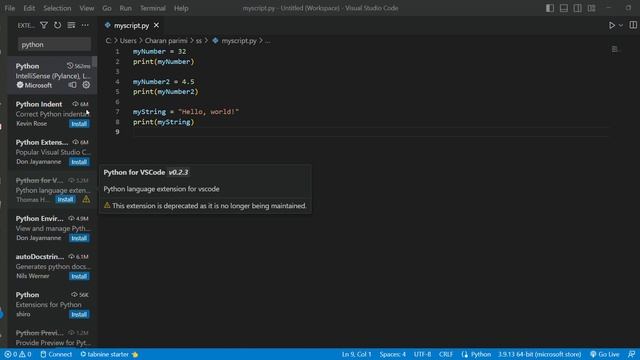This screenshot has height=360, width=640.
Task: Open the Run menu
Action: coord(126,8)
